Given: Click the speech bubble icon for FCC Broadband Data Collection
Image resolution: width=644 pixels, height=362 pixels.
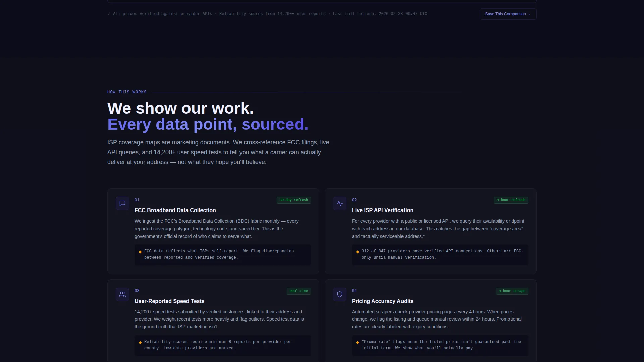Looking at the screenshot, I should coord(122,203).
